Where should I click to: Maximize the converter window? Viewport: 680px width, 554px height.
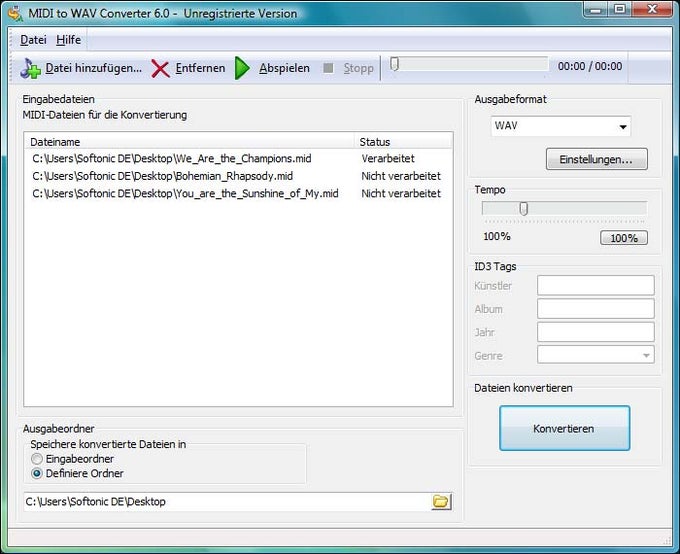(x=621, y=9)
